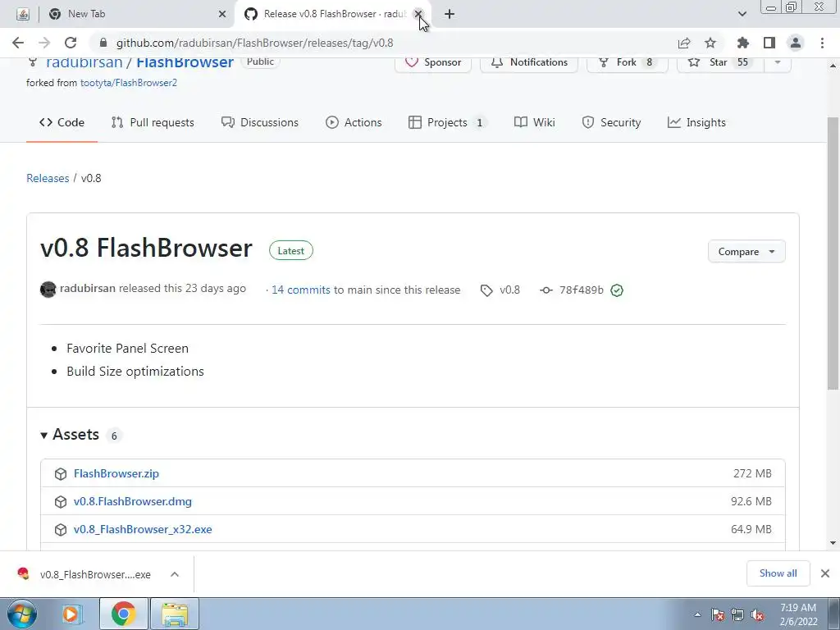Click the verified commit checkmark icon
Viewport: 840px width, 630px height.
pyautogui.click(x=617, y=290)
